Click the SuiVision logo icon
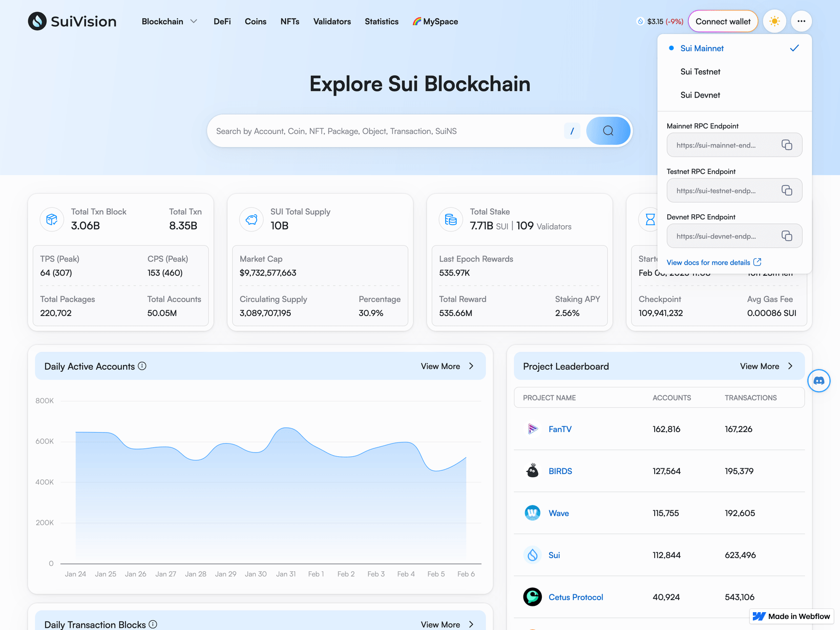Viewport: 840px width, 630px height. coord(37,21)
